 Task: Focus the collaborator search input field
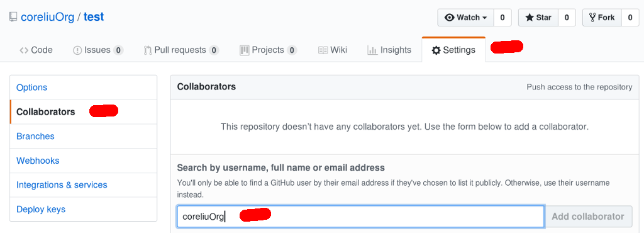360,217
